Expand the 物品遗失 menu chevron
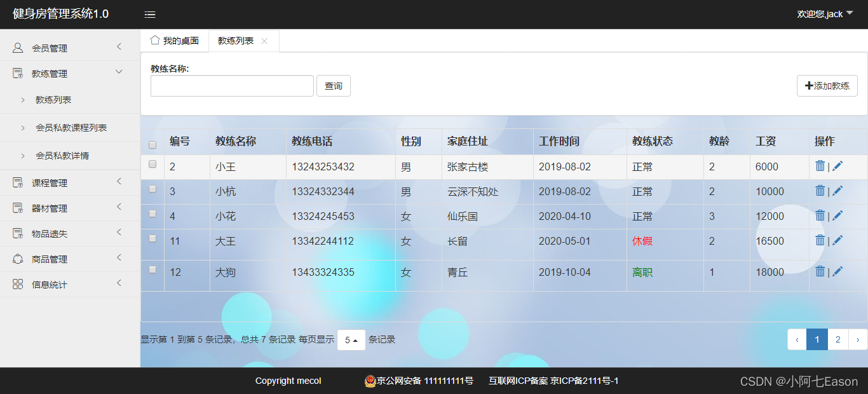Viewport: 868px width, 394px height. [x=119, y=232]
